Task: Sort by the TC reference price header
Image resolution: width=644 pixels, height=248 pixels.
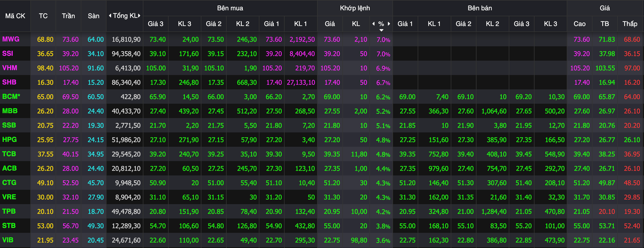Action: pyautogui.click(x=43, y=16)
